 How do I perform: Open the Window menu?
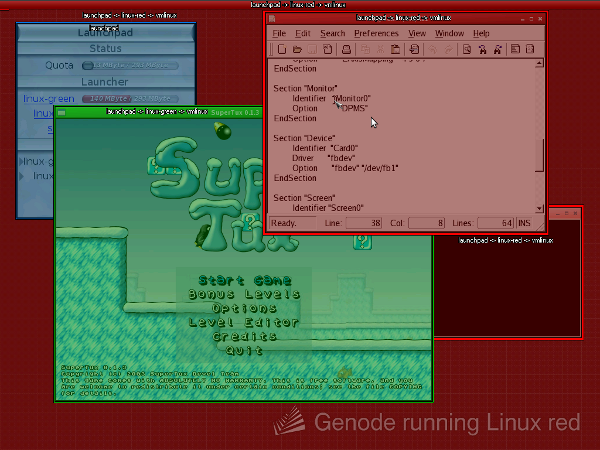point(449,33)
